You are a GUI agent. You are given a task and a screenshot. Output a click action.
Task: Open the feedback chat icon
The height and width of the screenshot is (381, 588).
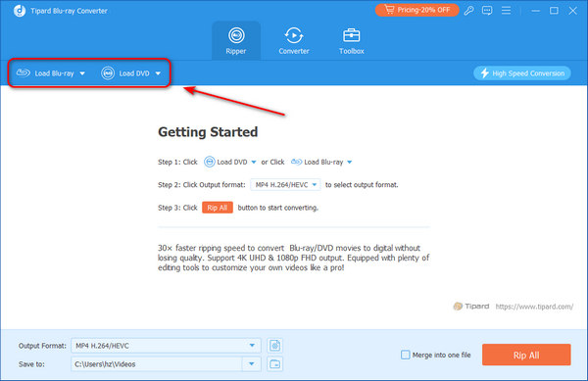pyautogui.click(x=487, y=11)
